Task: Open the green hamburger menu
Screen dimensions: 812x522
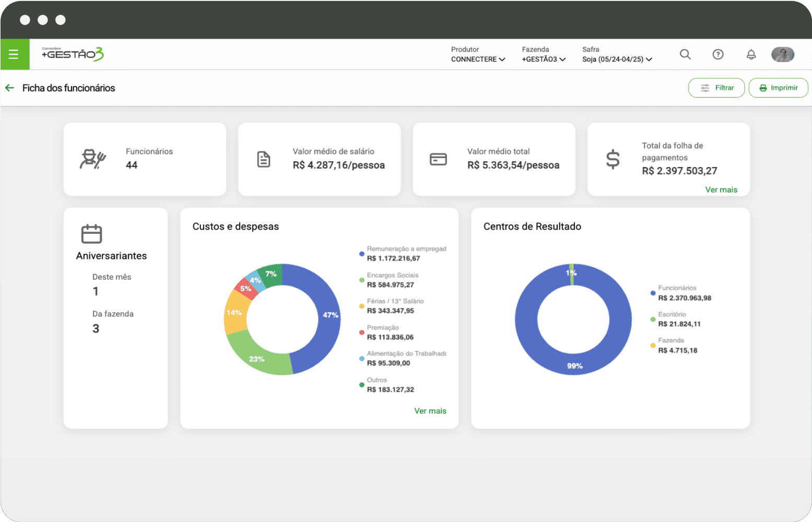Action: pos(14,54)
